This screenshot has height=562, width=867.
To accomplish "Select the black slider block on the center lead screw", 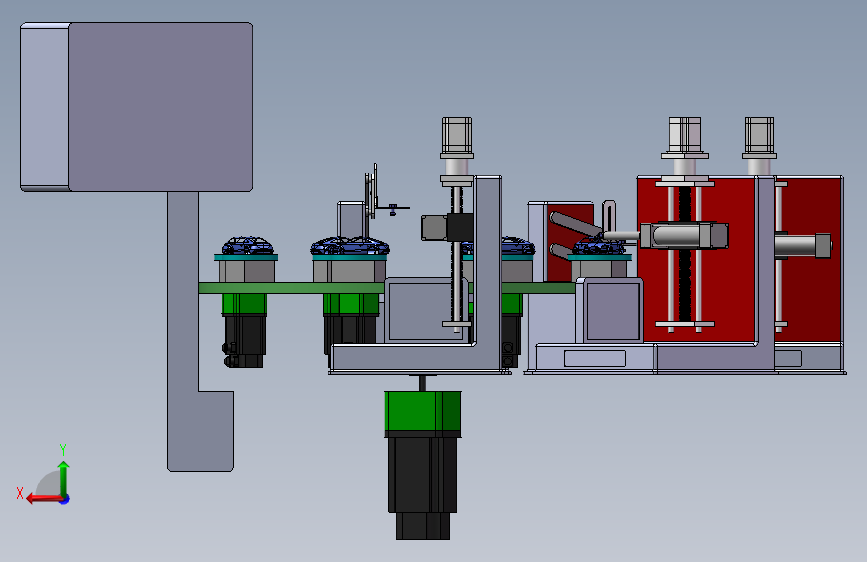I will pos(460,227).
